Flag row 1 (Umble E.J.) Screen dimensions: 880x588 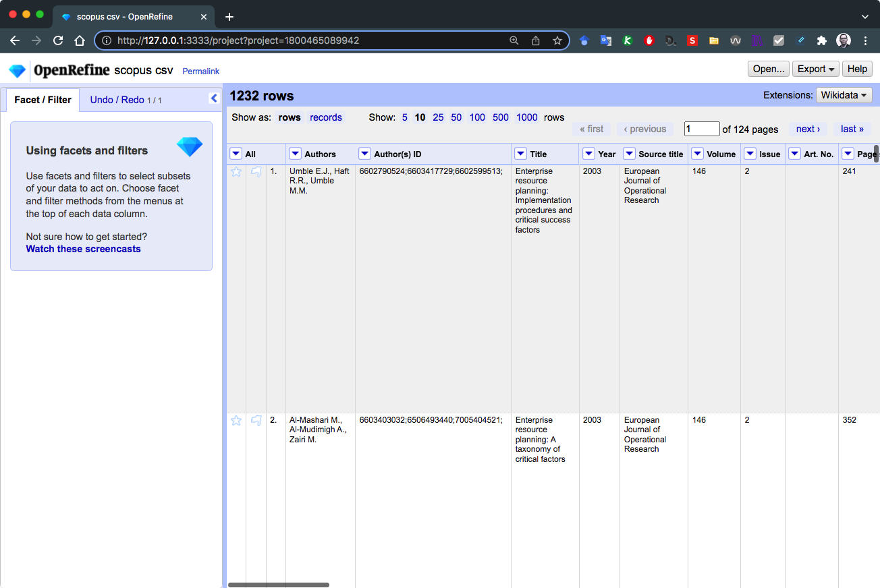click(256, 172)
